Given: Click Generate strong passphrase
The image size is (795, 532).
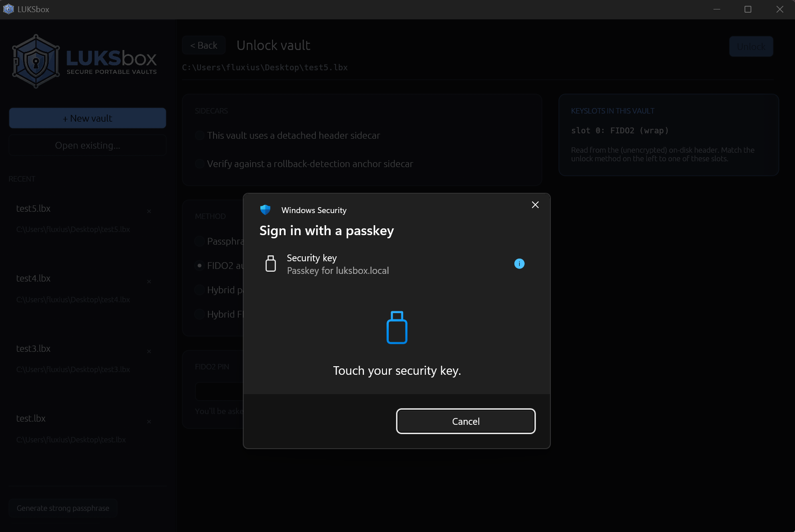Looking at the screenshot, I should tap(63, 508).
